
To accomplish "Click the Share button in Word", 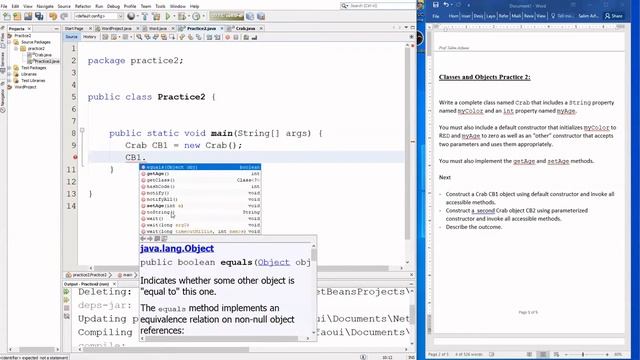I will 614,16.
